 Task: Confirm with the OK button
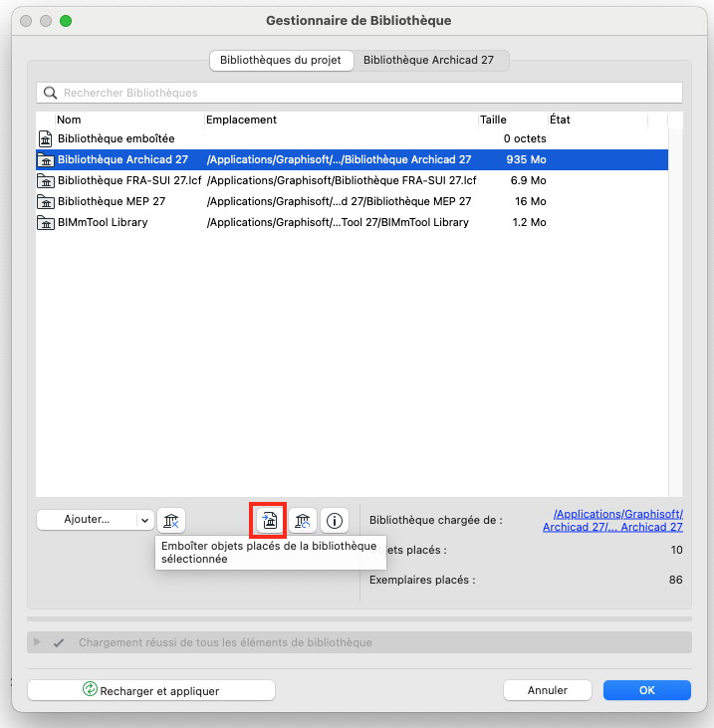click(x=646, y=690)
